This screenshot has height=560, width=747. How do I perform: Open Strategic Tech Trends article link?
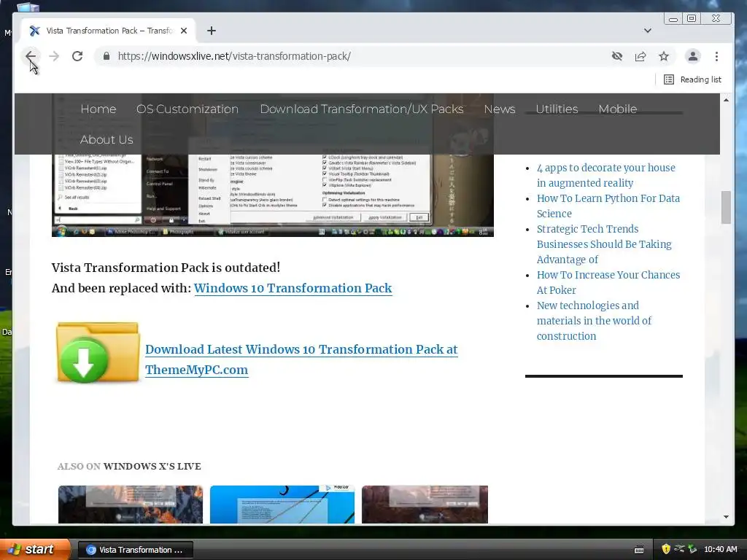click(603, 244)
